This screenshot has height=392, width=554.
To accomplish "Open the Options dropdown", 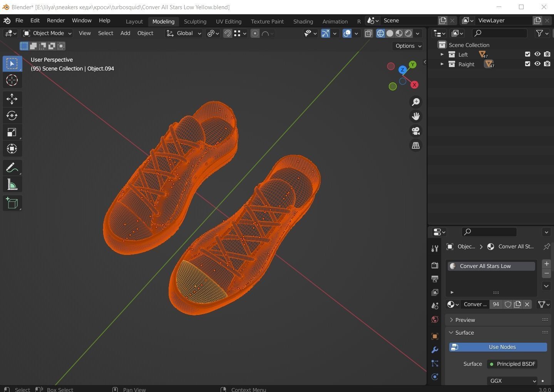I will (408, 46).
